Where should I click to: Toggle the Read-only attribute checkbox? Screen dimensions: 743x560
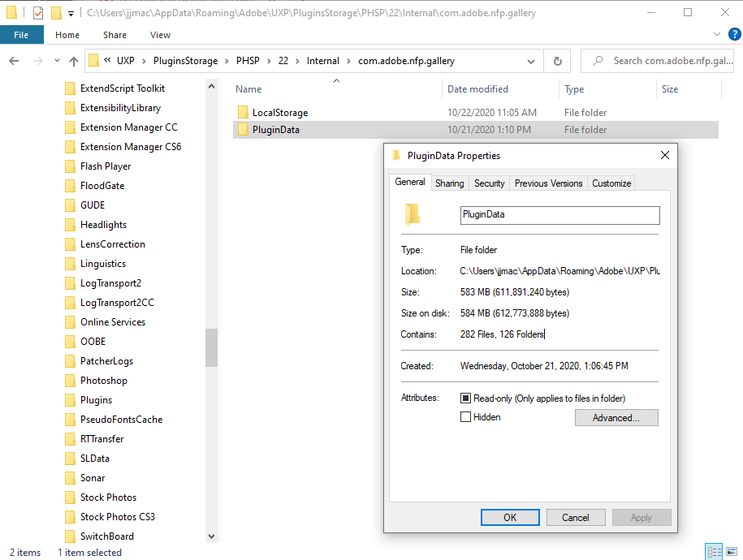[x=465, y=398]
